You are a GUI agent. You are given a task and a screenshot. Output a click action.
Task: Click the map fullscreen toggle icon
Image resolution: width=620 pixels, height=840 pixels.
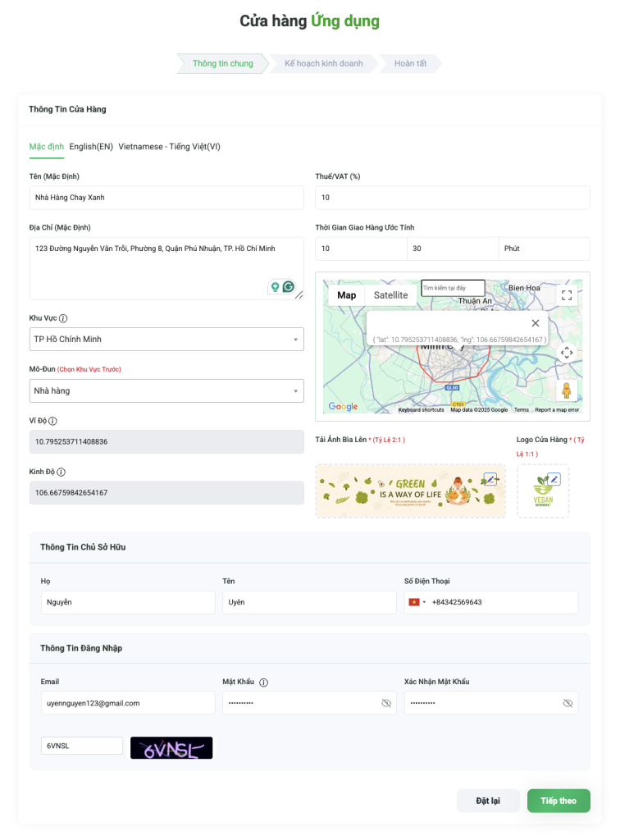pos(566,294)
